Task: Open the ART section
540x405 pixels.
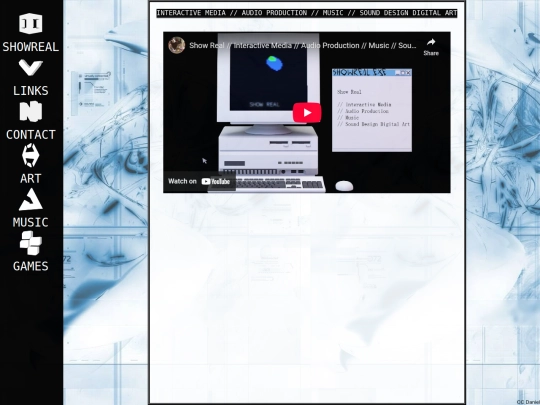Action: 31,178
